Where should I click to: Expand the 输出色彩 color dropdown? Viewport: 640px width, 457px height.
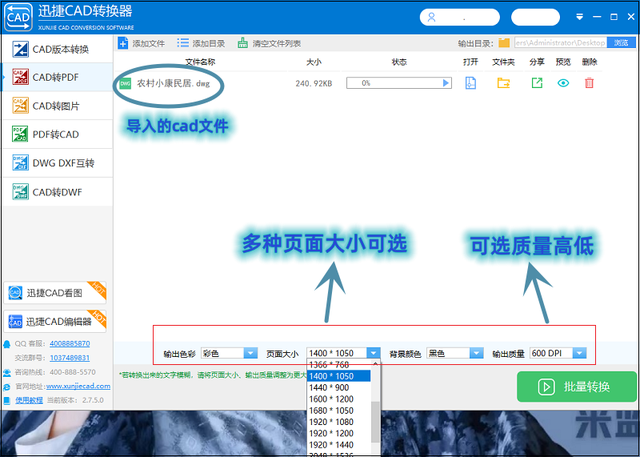(250, 353)
